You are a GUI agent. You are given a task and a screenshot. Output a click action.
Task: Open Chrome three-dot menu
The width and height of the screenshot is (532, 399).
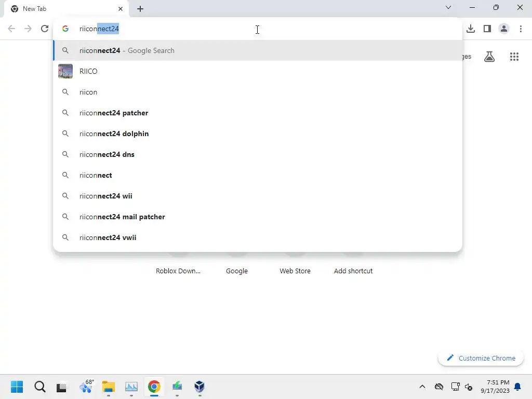coord(521,29)
